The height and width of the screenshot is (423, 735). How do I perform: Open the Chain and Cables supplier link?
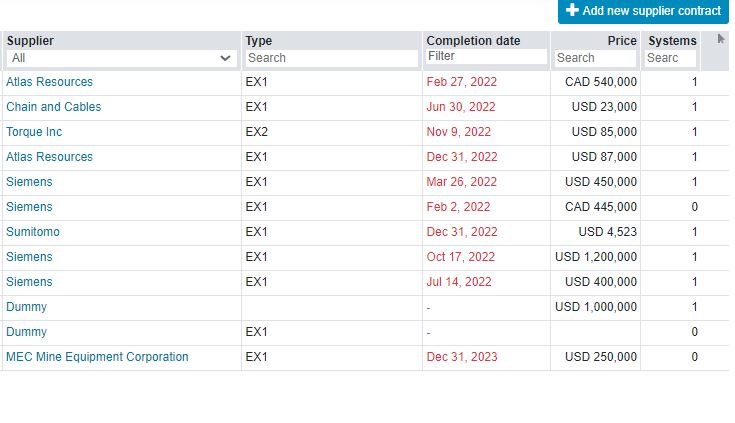pyautogui.click(x=53, y=107)
